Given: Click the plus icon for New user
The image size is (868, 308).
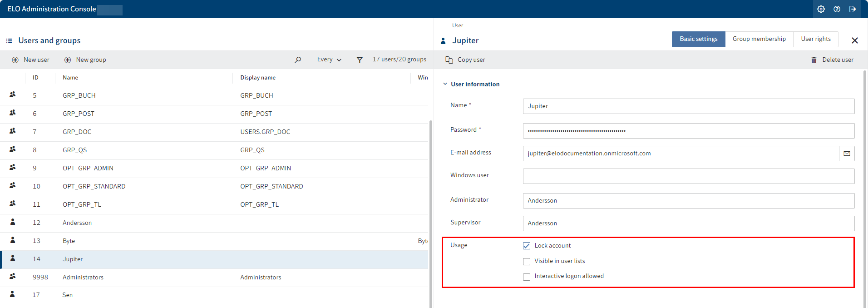Looking at the screenshot, I should coord(15,60).
